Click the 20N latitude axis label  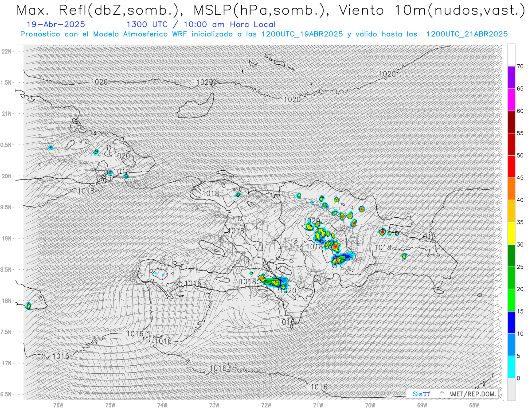point(8,176)
